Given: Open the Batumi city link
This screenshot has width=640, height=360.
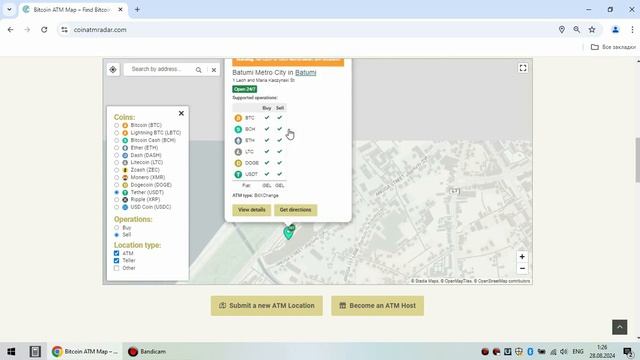Looking at the screenshot, I should coord(306,73).
